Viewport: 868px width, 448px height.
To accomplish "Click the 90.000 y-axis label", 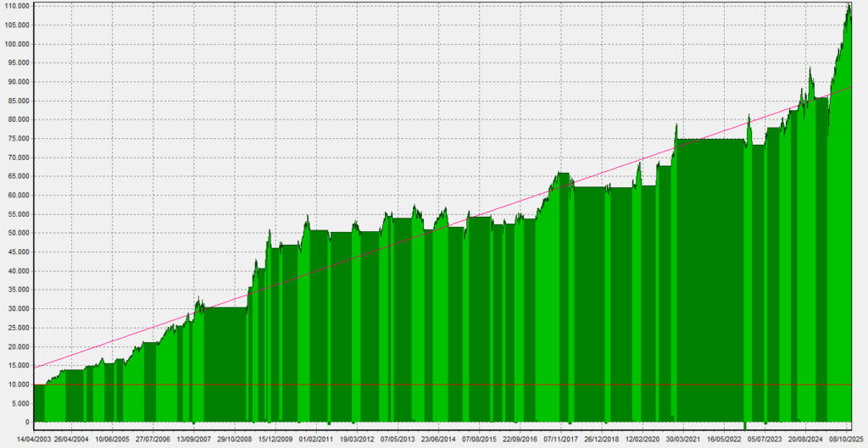I will point(17,82).
